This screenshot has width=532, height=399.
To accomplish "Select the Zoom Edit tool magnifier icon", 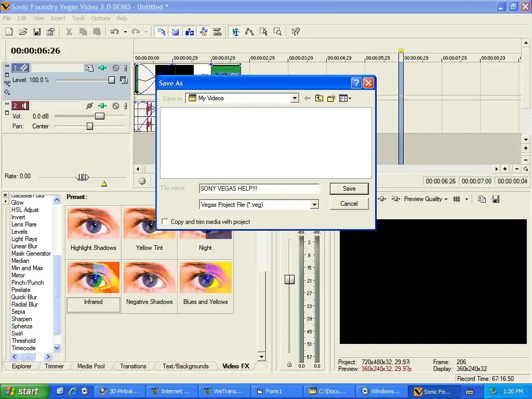I will [x=277, y=32].
